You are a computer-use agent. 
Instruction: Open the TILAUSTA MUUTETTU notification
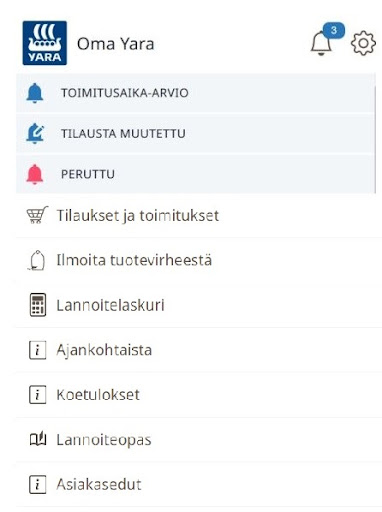(x=196, y=134)
